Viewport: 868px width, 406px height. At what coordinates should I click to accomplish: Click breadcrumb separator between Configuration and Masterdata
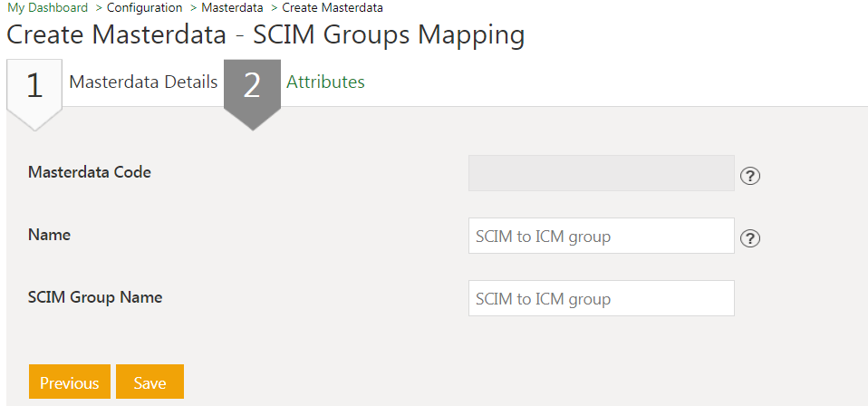point(194,8)
